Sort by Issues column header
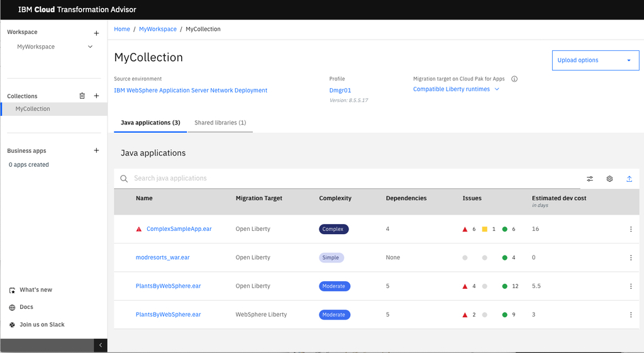644x353 pixels. 472,198
